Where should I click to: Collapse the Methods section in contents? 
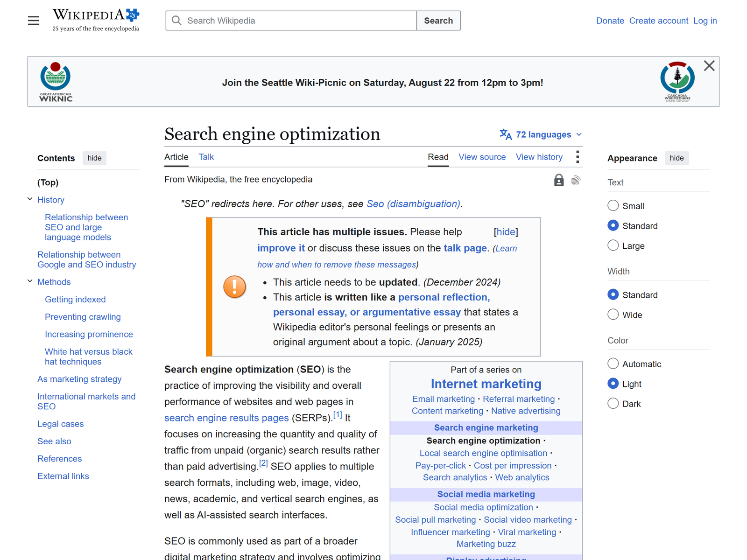point(30,281)
